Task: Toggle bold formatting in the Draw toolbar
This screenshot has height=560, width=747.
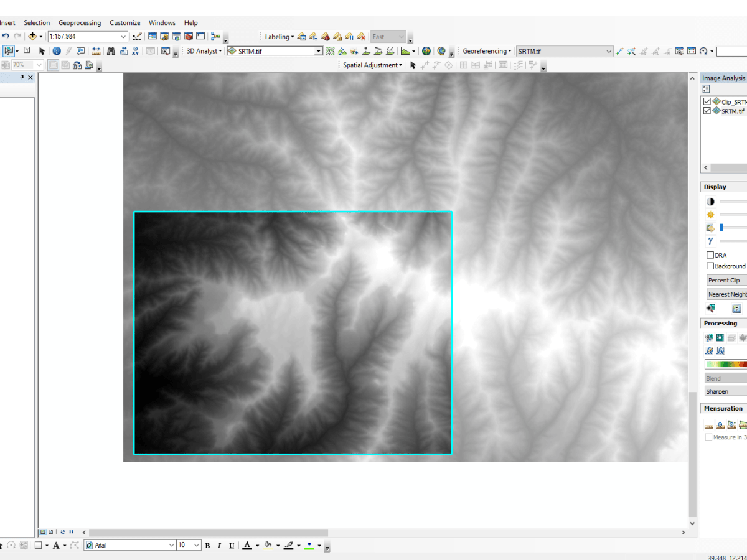Action: pyautogui.click(x=207, y=545)
